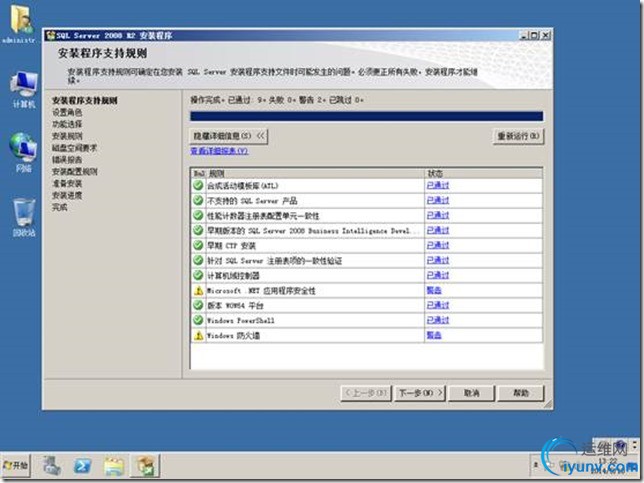Click the green check icon for Windows PowerShell
Screen dimensions: 644x483
coord(198,320)
